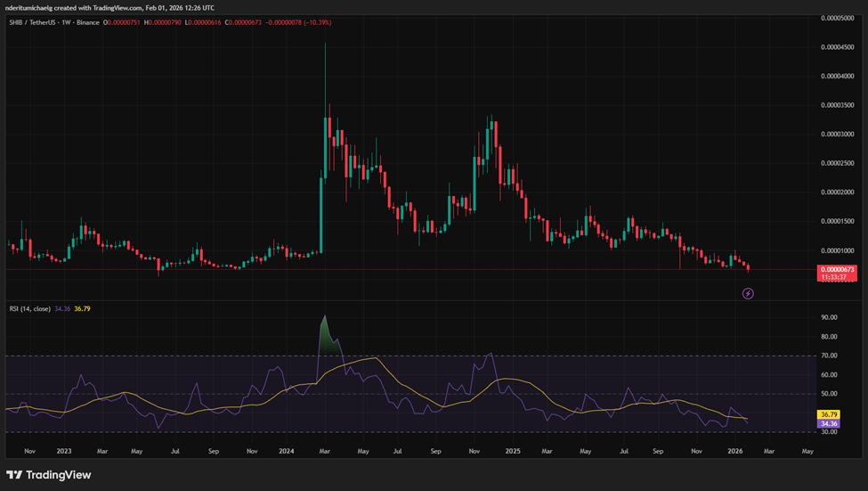Image resolution: width=868 pixels, height=491 pixels.
Task: Click the 70.00 RSI axis level
Action: point(831,356)
